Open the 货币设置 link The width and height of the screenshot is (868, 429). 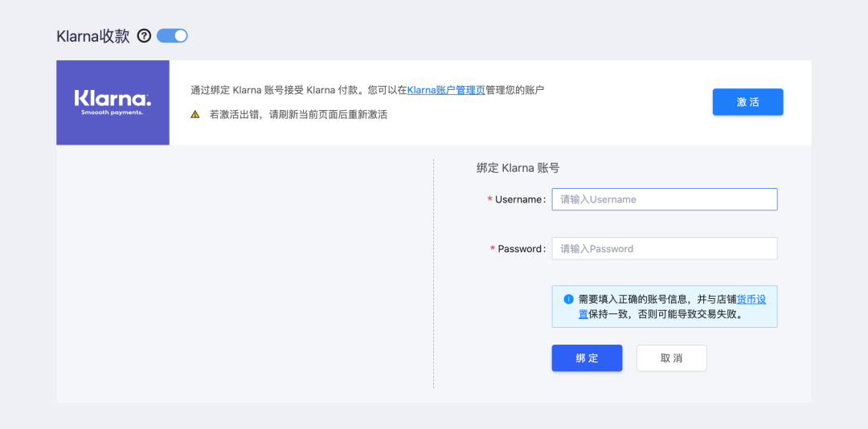pyautogui.click(x=751, y=300)
